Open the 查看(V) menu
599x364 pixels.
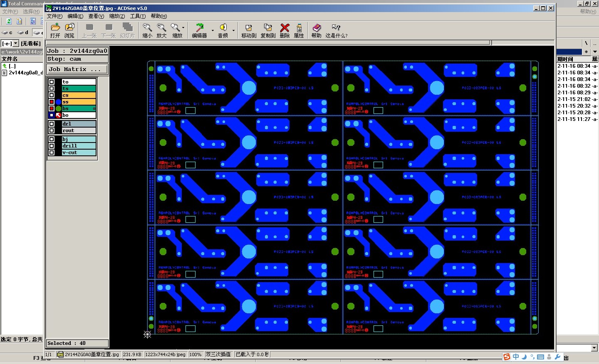click(x=96, y=16)
